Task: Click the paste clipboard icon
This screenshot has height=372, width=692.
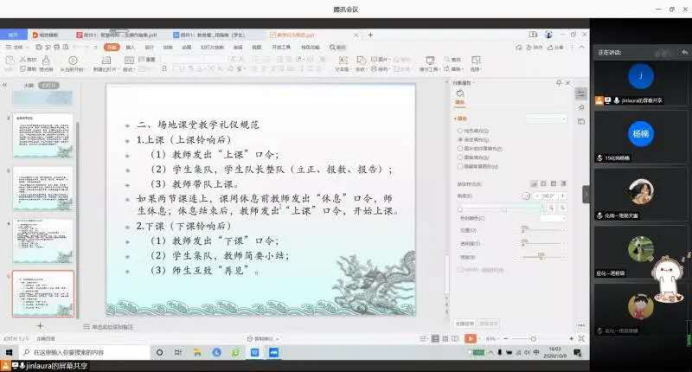Action: [9, 60]
